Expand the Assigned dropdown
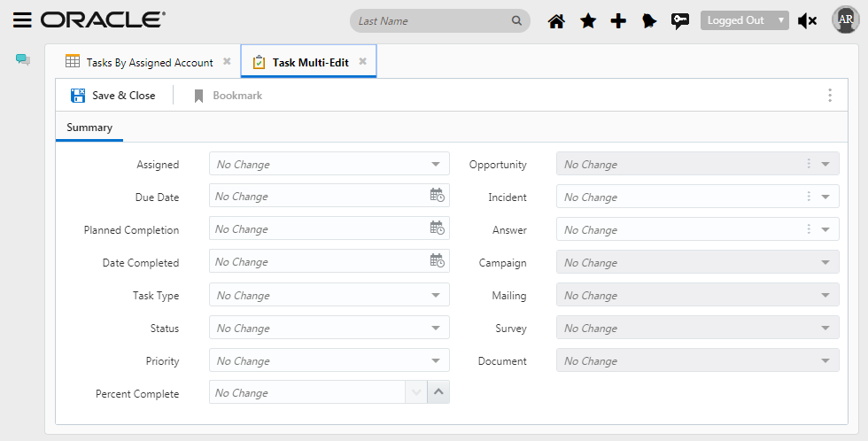The width and height of the screenshot is (868, 441). [436, 165]
